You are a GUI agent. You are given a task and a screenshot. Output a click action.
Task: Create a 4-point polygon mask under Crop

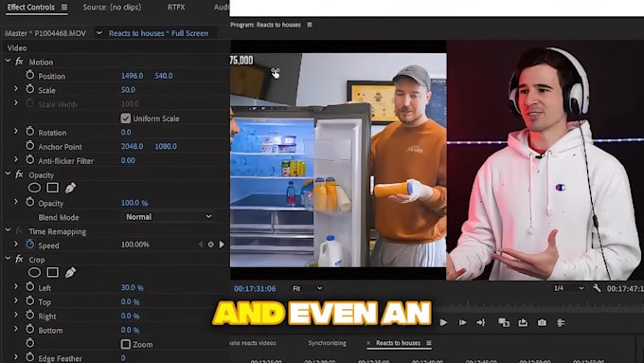[53, 273]
